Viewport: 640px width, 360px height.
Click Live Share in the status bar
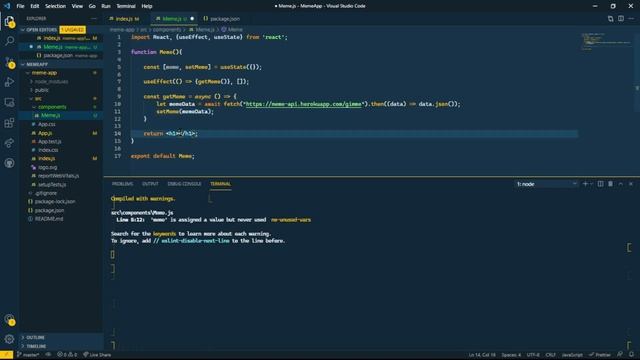(x=97, y=355)
